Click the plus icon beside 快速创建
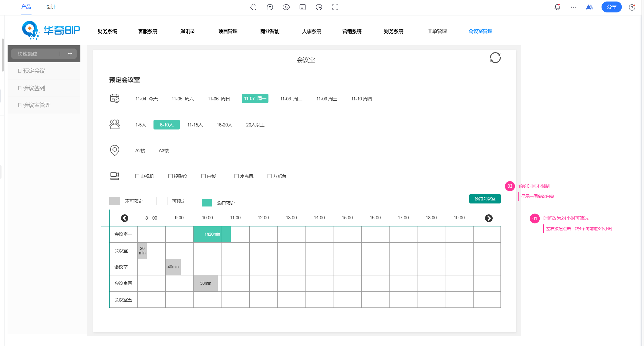This screenshot has width=644, height=346. 70,54
